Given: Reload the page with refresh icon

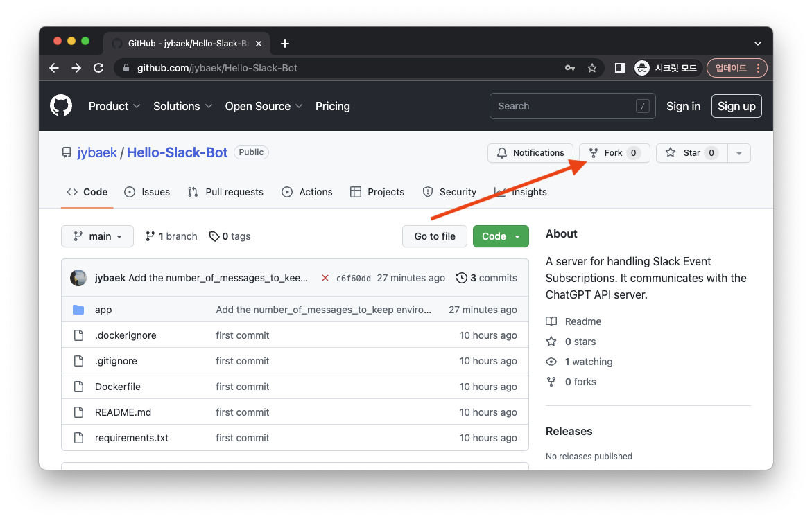Looking at the screenshot, I should (x=98, y=68).
